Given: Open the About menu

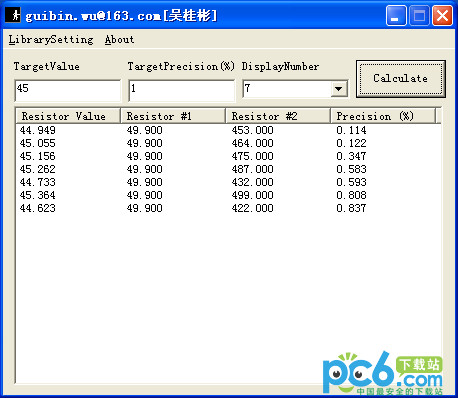Looking at the screenshot, I should (x=119, y=40).
